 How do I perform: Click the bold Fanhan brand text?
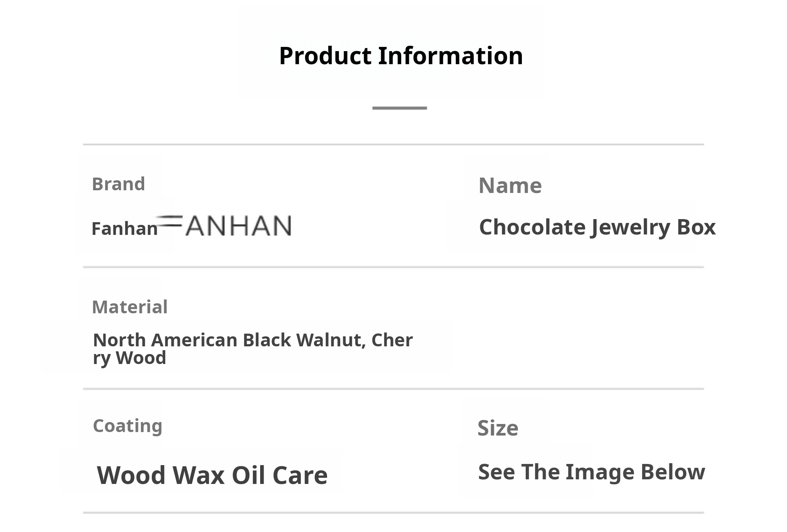click(125, 229)
